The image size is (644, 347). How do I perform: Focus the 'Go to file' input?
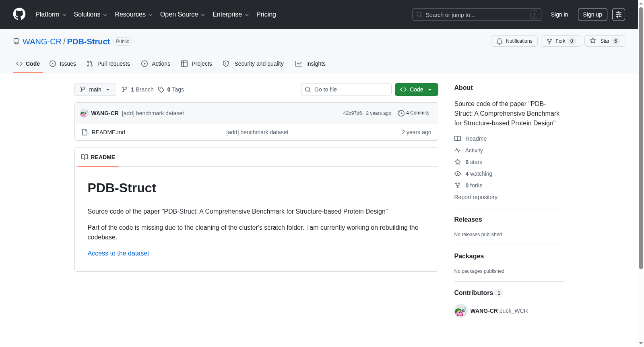346,89
